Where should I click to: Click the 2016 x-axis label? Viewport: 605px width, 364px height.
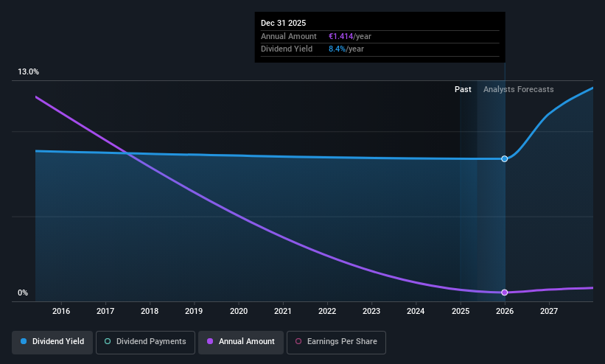(61, 311)
